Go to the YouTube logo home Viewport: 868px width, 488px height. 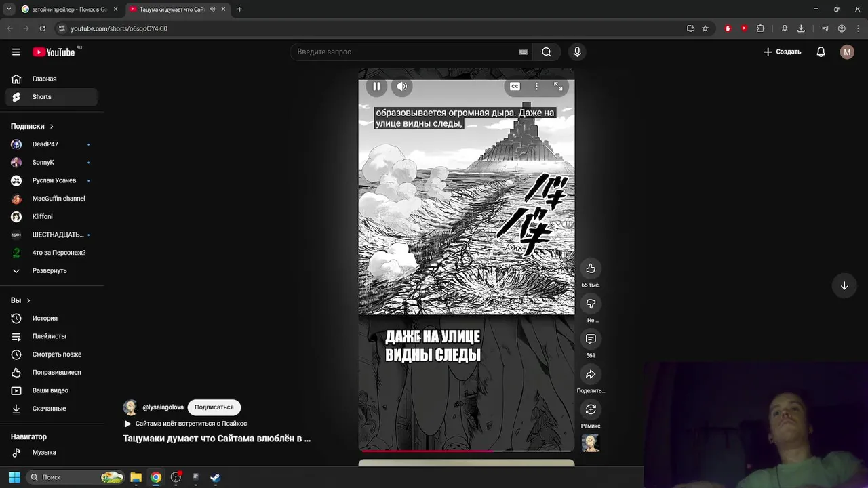(54, 52)
